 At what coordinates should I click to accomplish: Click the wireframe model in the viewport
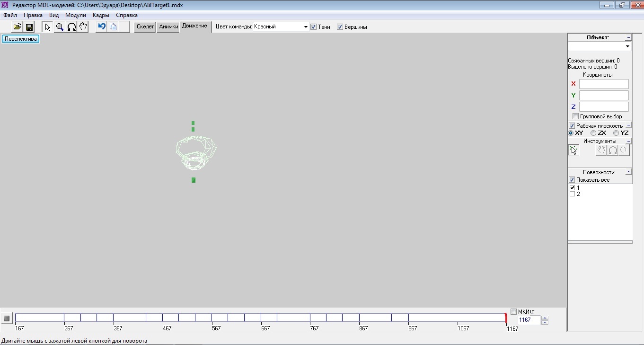point(196,153)
